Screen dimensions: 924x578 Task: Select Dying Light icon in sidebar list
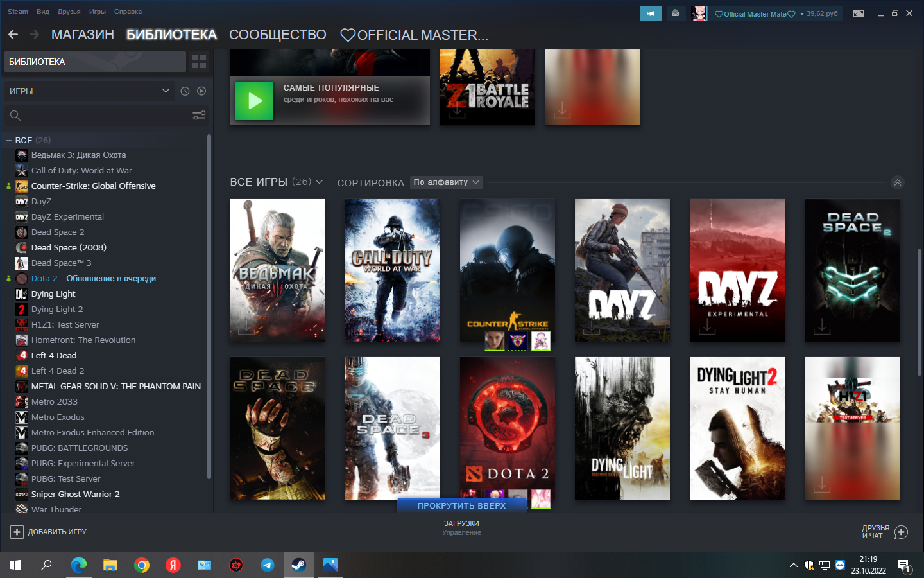21,294
